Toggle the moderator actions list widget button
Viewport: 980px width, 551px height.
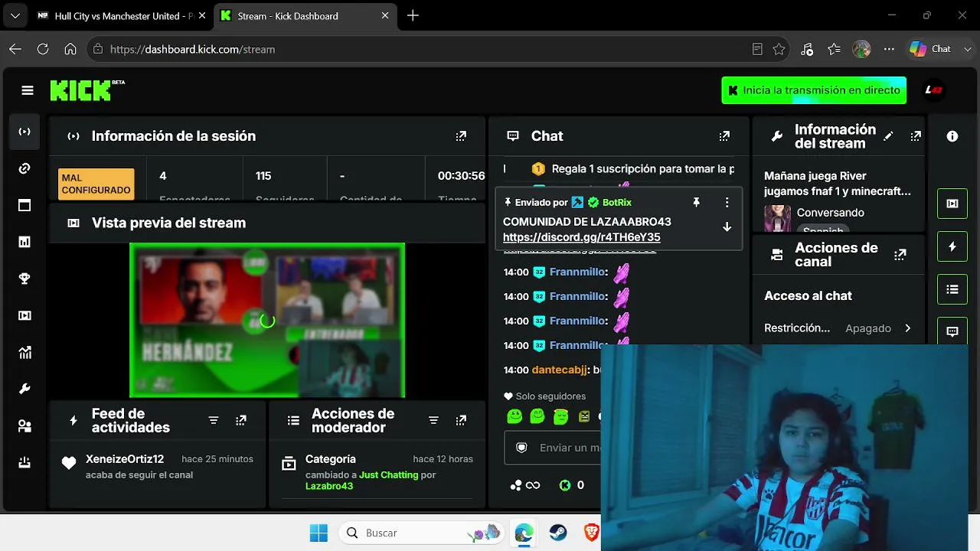pos(952,289)
